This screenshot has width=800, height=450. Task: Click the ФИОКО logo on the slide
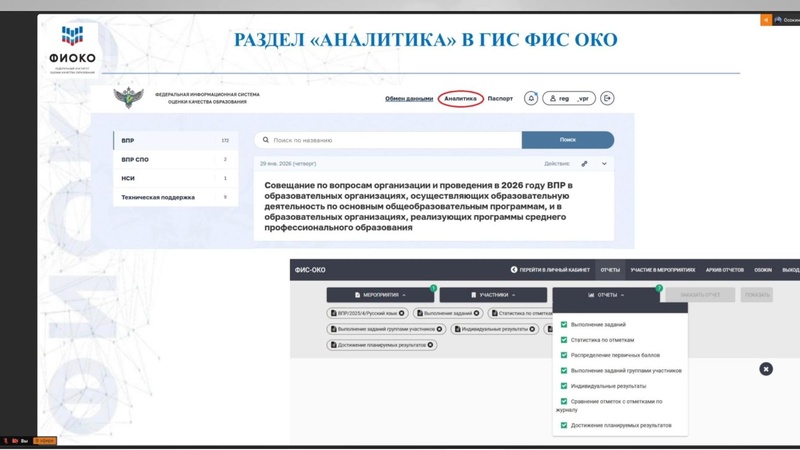pyautogui.click(x=72, y=49)
